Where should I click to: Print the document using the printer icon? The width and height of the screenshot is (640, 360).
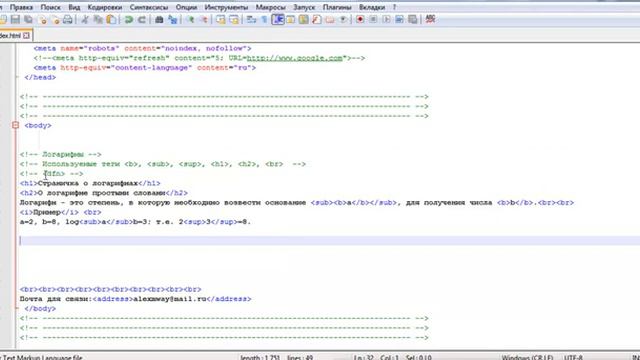point(68,19)
